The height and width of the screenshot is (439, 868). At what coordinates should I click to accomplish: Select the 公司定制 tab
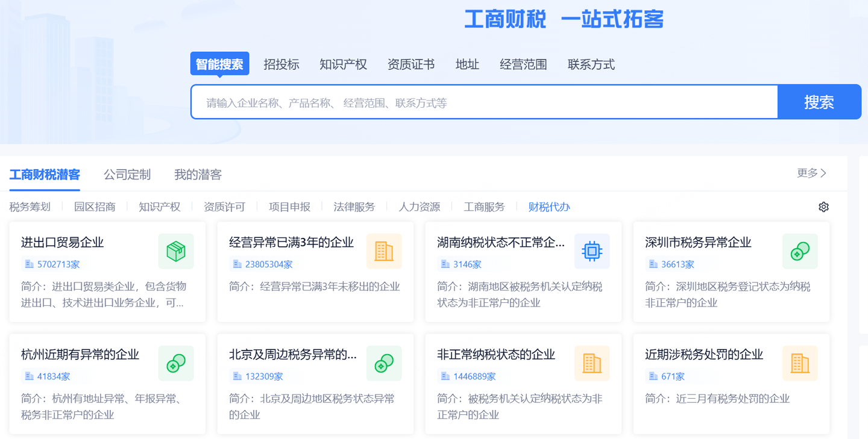[x=127, y=175]
